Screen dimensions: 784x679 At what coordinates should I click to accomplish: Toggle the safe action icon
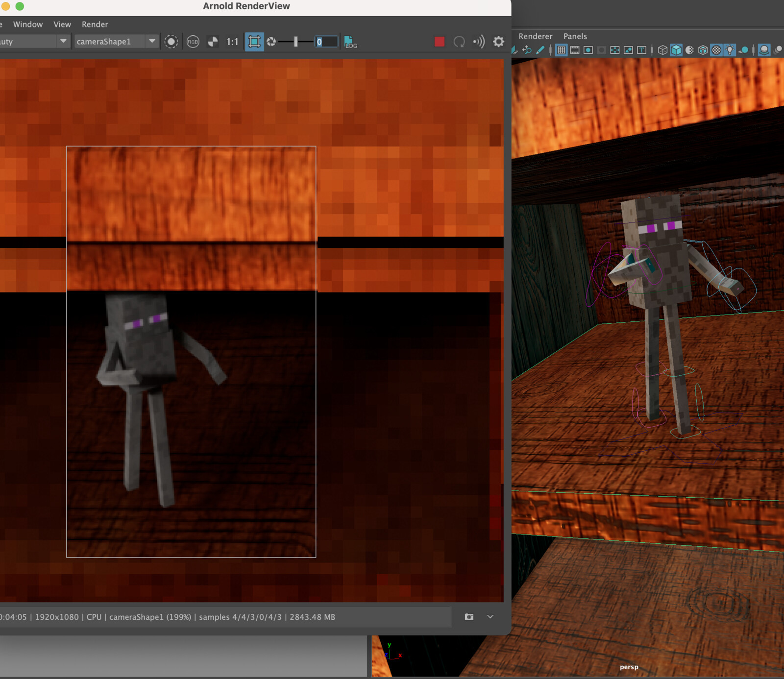pos(628,50)
